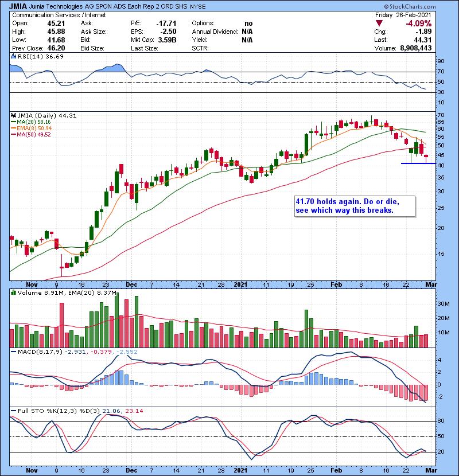The image size is (459, 476).
Task: Click the blue horizontal support line near 41
Action: (x=418, y=163)
